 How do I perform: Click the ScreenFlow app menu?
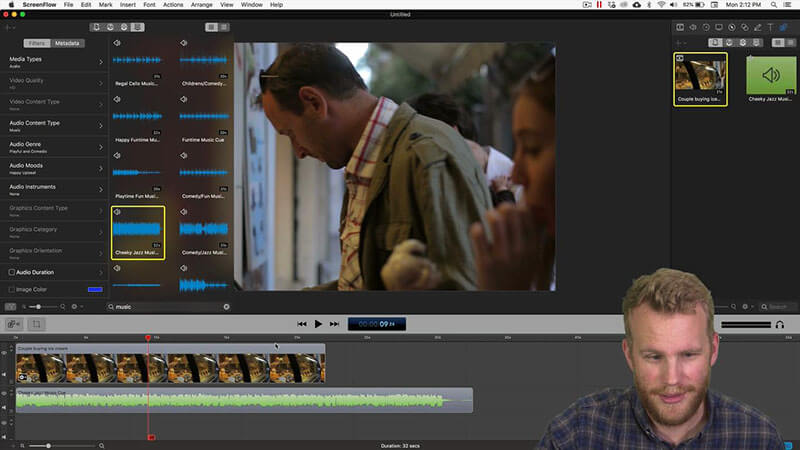click(x=39, y=5)
